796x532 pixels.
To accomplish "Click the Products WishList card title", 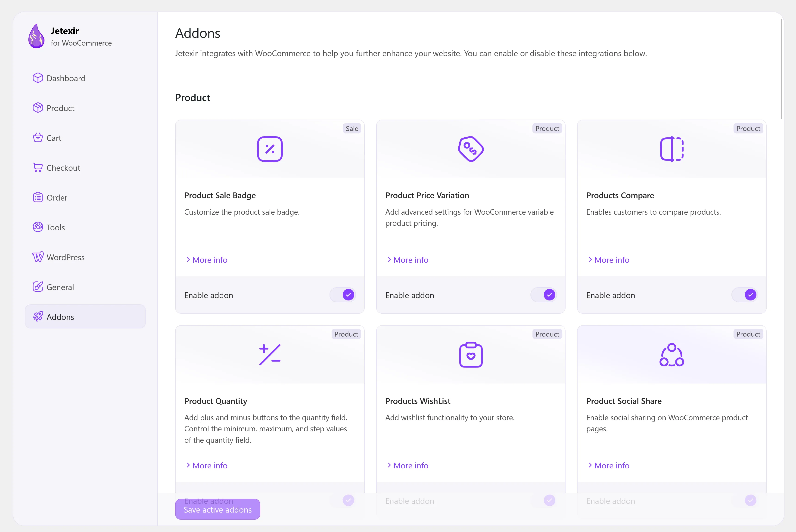I will 417,401.
